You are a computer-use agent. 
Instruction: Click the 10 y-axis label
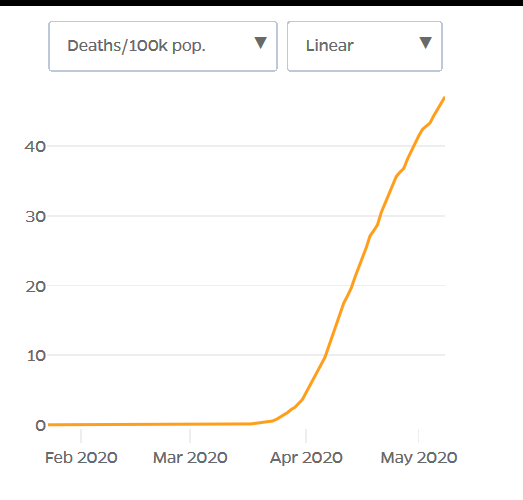(x=36, y=356)
